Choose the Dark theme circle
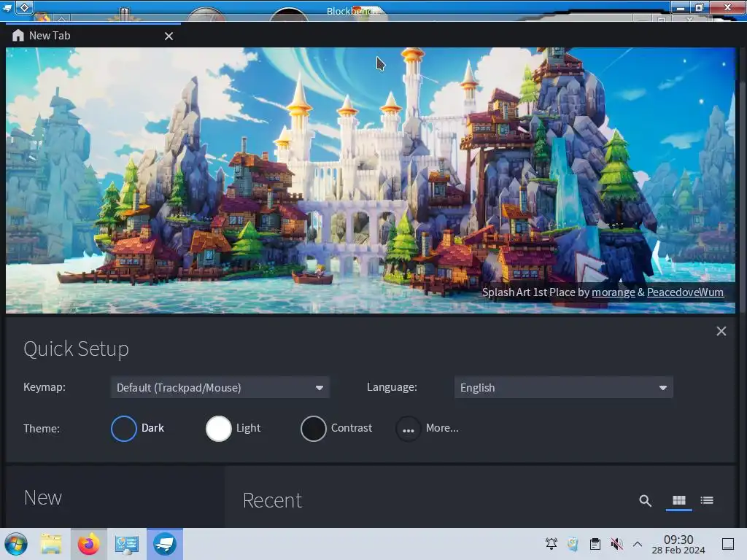 coord(124,429)
